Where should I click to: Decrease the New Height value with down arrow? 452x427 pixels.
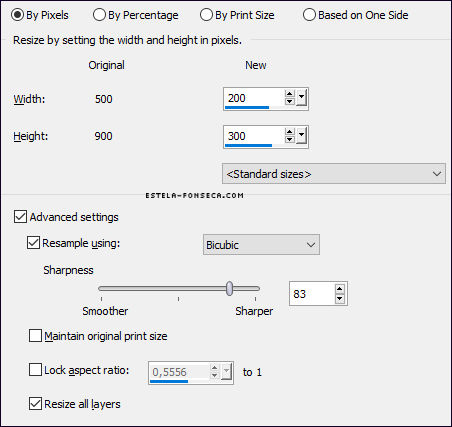coord(289,139)
